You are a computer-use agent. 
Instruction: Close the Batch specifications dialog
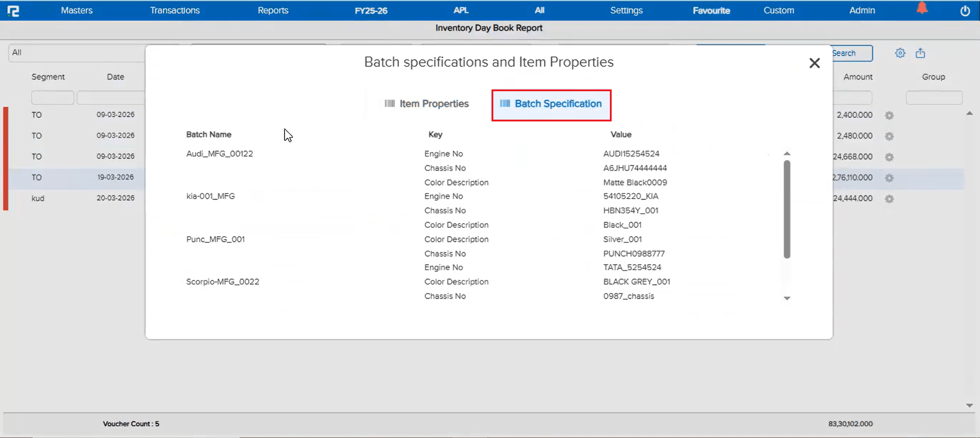814,63
